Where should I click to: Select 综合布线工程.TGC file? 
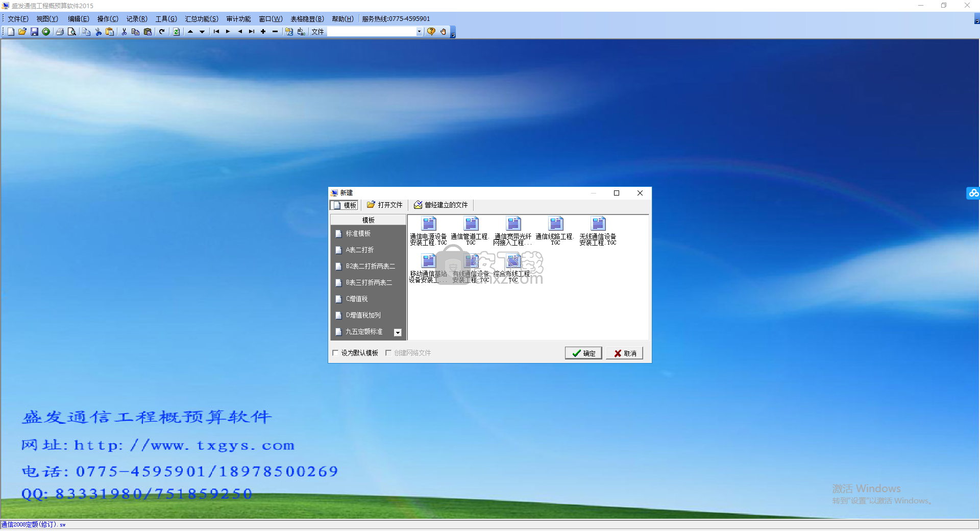(513, 269)
